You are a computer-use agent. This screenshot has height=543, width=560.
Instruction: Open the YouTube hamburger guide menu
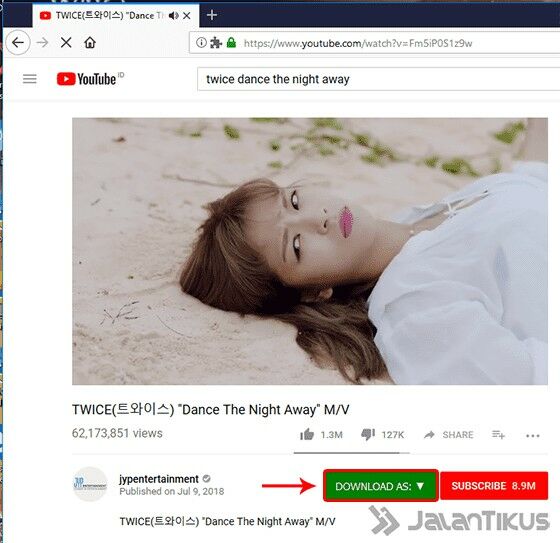pos(30,79)
